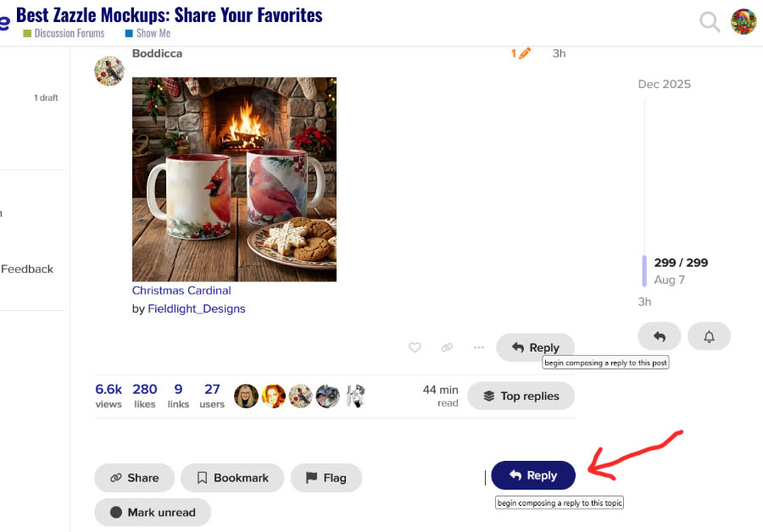Image resolution: width=763 pixels, height=532 pixels.
Task: Open the Discussion Forums category
Action: click(x=64, y=33)
